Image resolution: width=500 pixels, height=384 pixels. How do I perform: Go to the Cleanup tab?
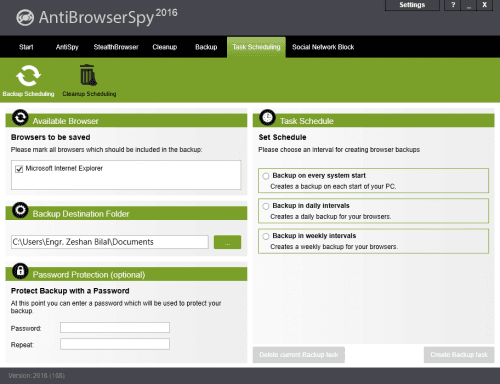click(165, 47)
